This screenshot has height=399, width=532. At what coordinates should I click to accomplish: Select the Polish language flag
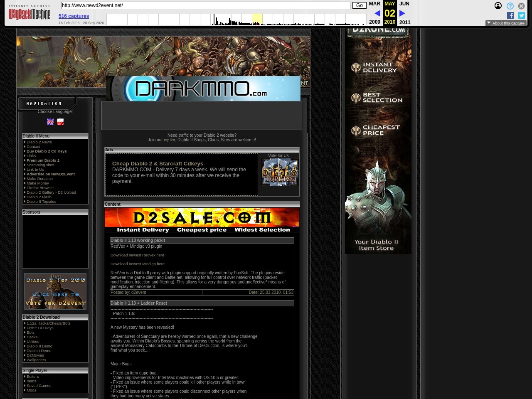pos(60,122)
